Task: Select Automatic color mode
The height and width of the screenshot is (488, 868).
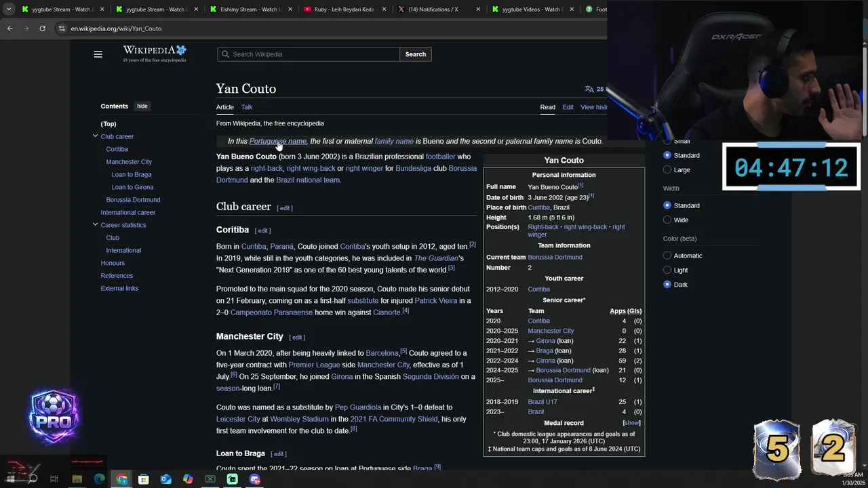Action: pyautogui.click(x=667, y=256)
